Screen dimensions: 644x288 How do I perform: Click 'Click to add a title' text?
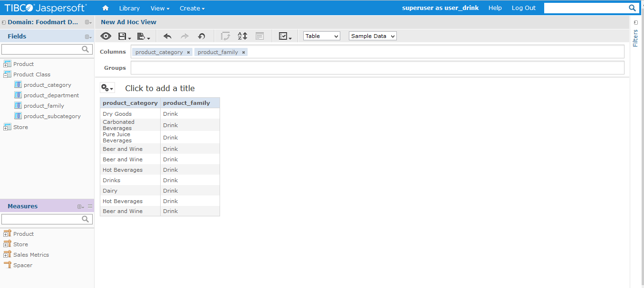tap(160, 88)
